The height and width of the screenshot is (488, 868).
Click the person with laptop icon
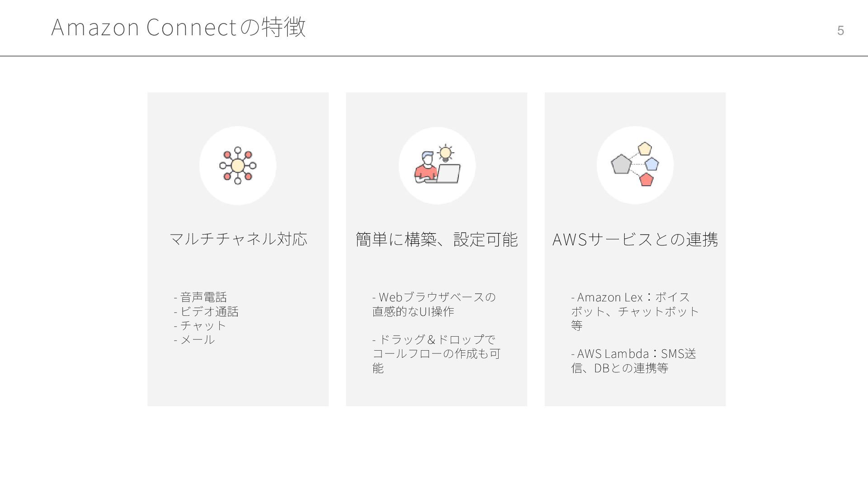click(437, 164)
